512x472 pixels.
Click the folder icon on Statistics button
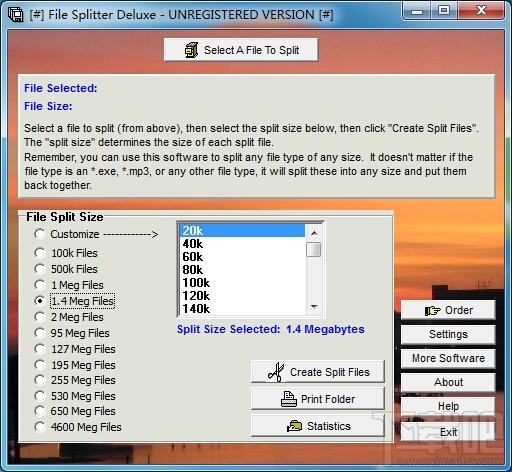coord(294,426)
